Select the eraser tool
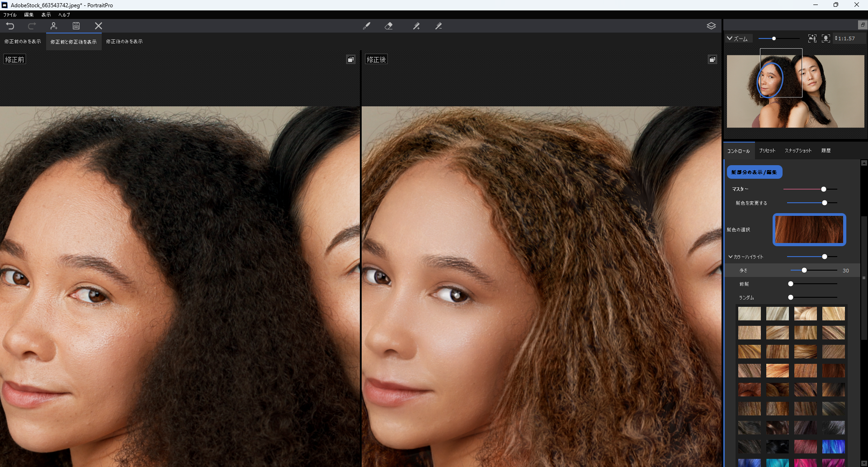The width and height of the screenshot is (868, 467). pyautogui.click(x=388, y=26)
